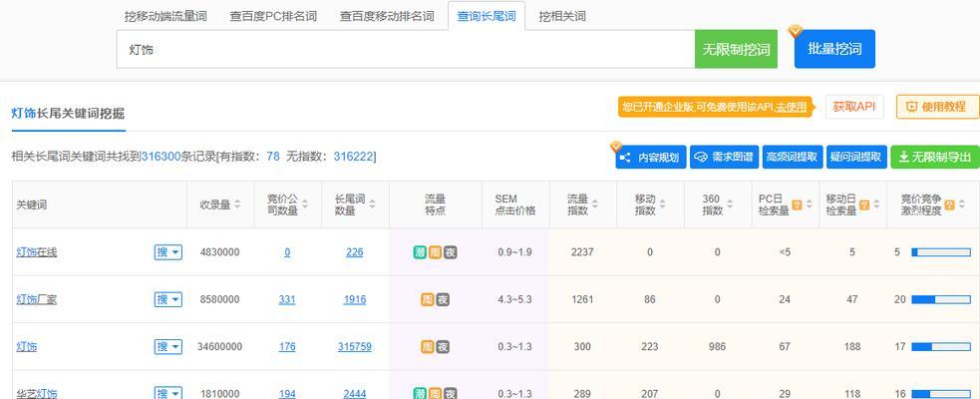Sort by 竞价公司数量 column arrows

305,204
